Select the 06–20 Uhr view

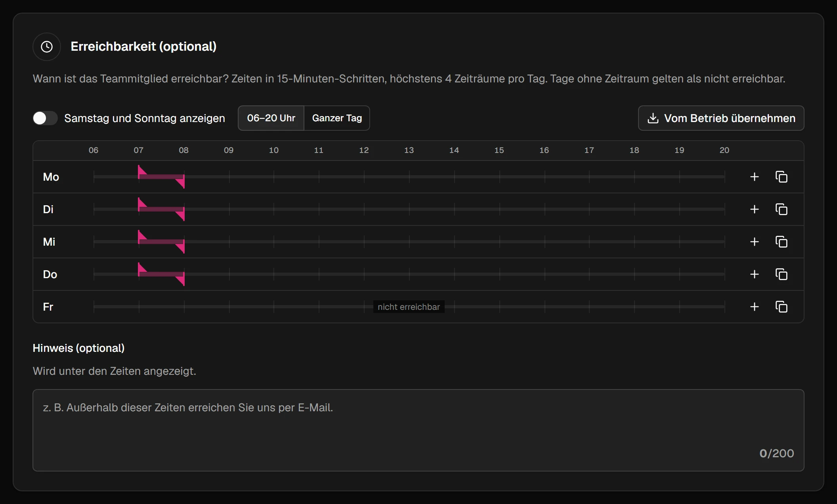(x=271, y=118)
